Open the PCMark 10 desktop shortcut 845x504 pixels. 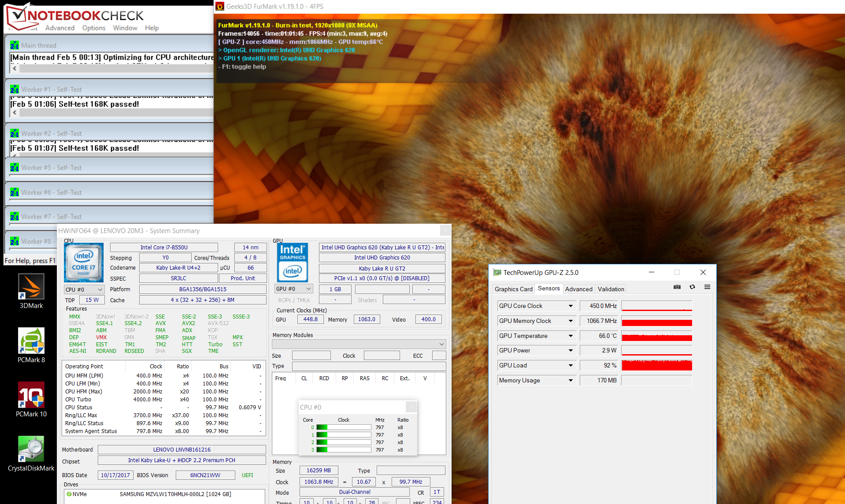point(31,400)
